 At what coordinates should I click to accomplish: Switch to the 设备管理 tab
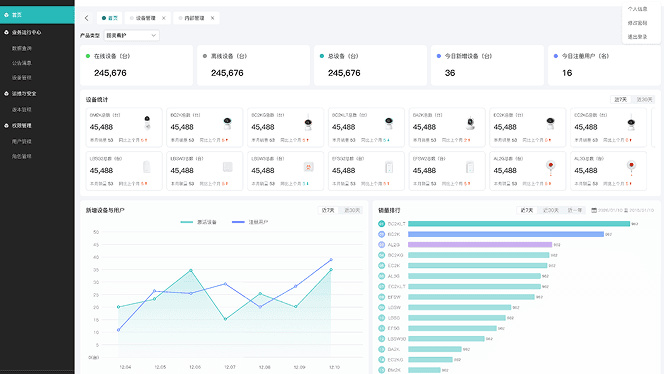(x=143, y=18)
